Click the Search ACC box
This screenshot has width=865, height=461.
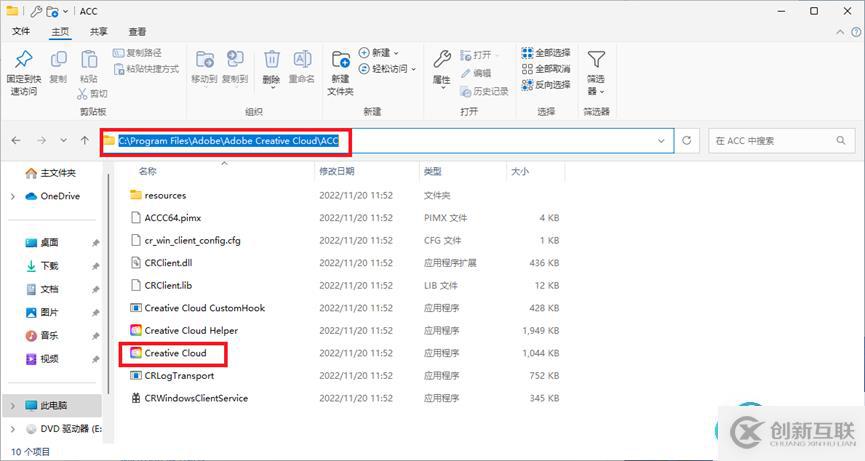(x=780, y=141)
